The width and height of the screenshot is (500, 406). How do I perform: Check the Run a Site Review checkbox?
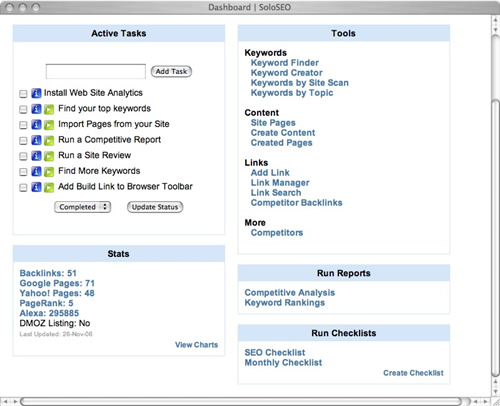[23, 156]
